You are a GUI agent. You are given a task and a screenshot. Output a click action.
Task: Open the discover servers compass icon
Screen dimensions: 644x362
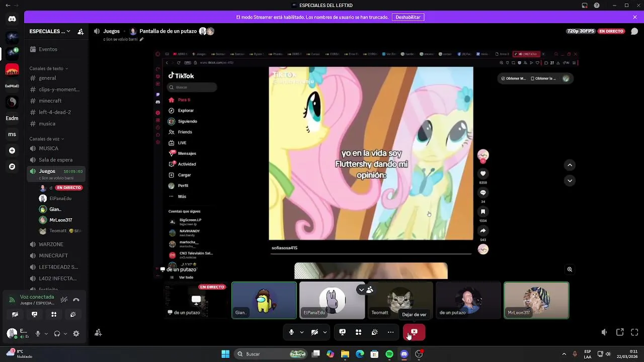pyautogui.click(x=12, y=166)
